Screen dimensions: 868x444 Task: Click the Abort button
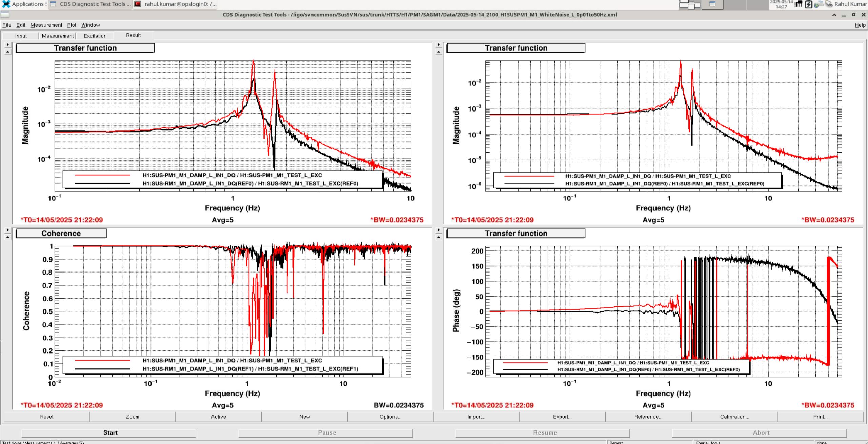click(760, 433)
